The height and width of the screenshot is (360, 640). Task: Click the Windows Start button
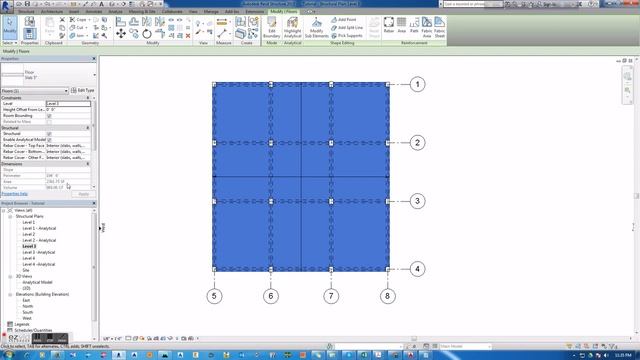pos(7,355)
